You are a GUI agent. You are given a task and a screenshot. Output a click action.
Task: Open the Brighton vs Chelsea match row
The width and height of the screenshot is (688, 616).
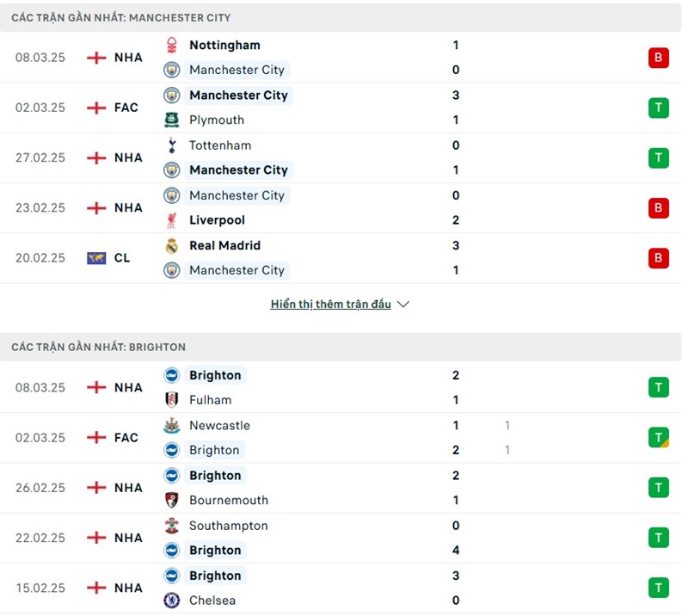pyautogui.click(x=344, y=588)
